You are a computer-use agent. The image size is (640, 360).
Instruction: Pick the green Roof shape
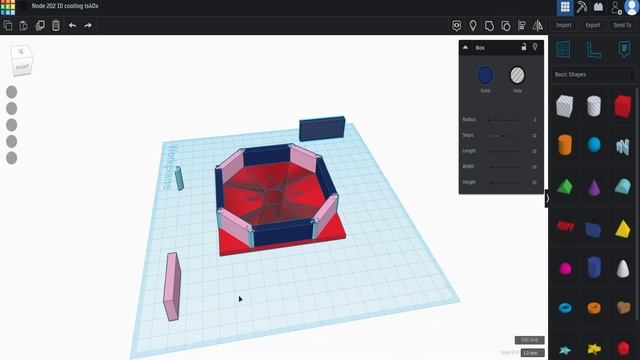coord(565,187)
